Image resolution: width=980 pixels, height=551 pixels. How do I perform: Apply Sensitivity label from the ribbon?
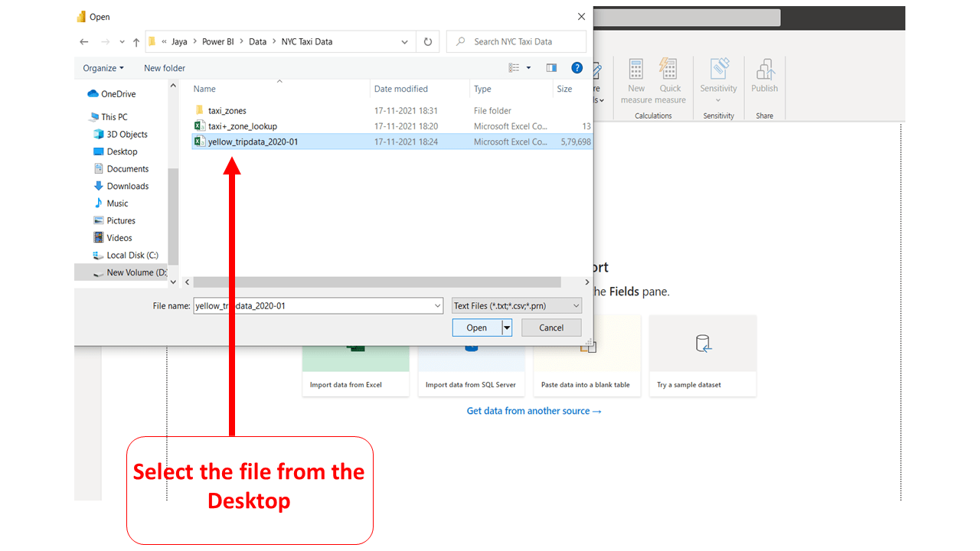pyautogui.click(x=718, y=77)
